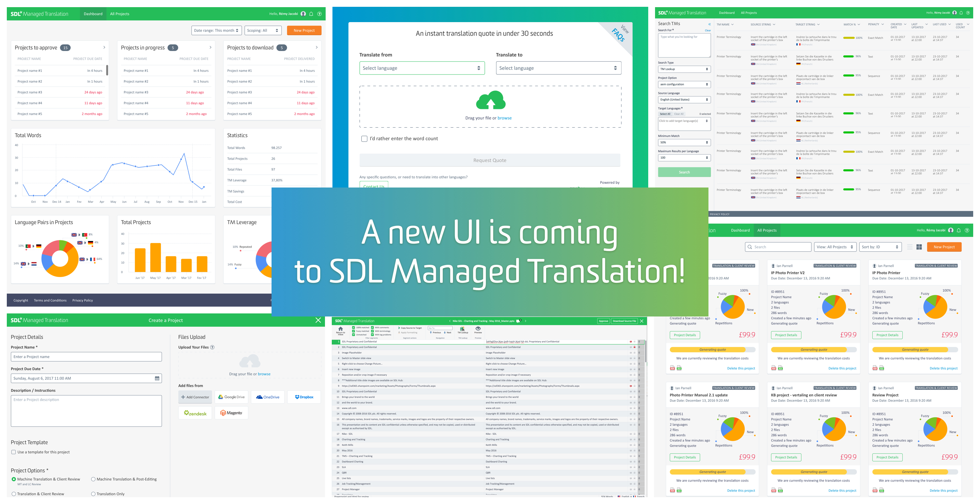Select Machine Translation & Client Review option
The width and height of the screenshot is (980, 504).
tap(14, 479)
